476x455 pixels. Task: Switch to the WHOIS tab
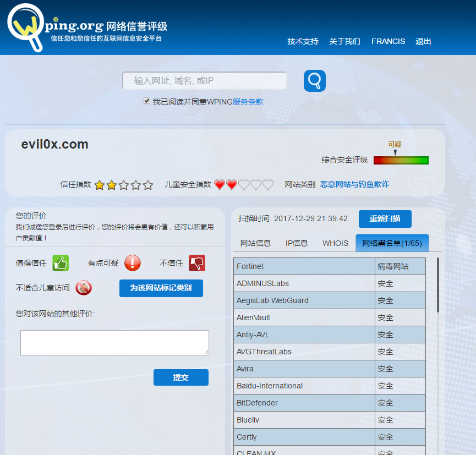point(336,243)
